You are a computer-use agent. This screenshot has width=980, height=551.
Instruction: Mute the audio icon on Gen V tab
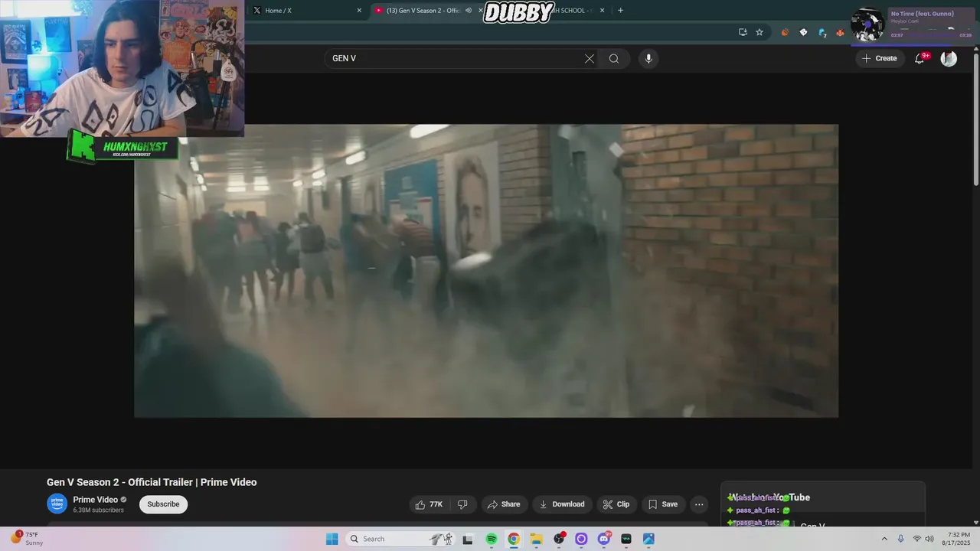tap(469, 11)
